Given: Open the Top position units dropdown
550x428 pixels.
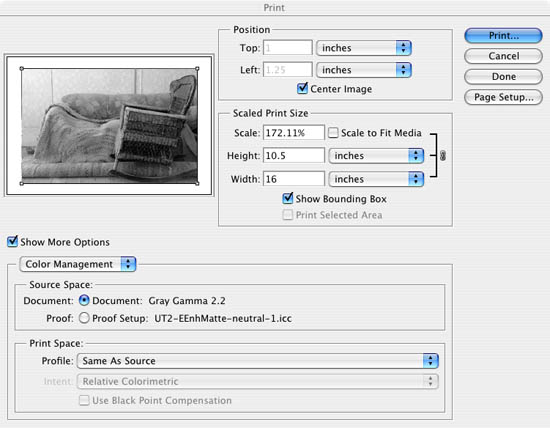Looking at the screenshot, I should tap(364, 48).
